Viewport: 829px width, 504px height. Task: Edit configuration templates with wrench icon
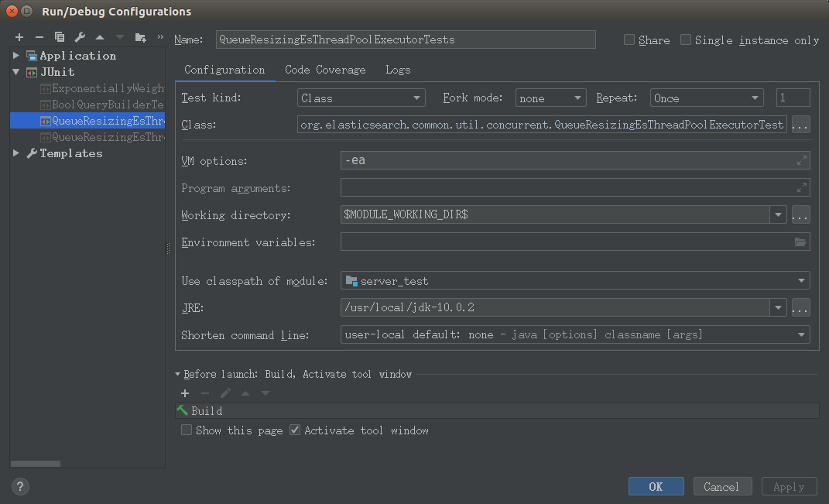click(x=80, y=37)
